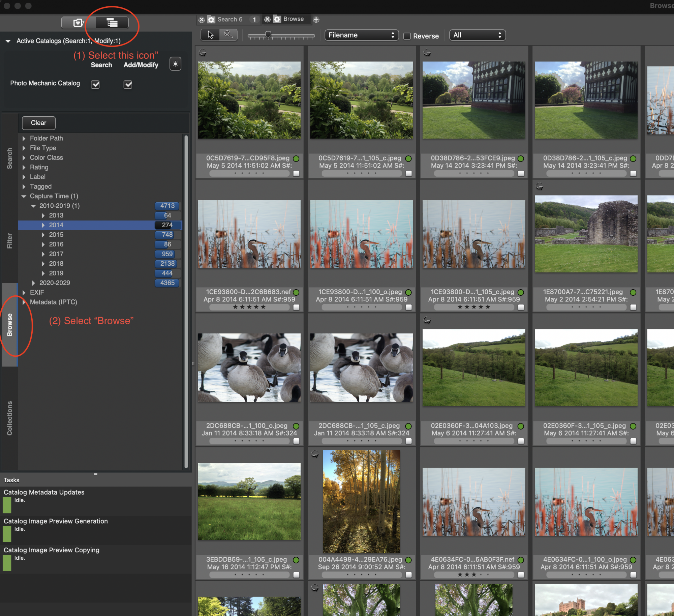Viewport: 674px width, 616px height.
Task: Expand the 2020-2029 capture time group
Action: pos(33,283)
